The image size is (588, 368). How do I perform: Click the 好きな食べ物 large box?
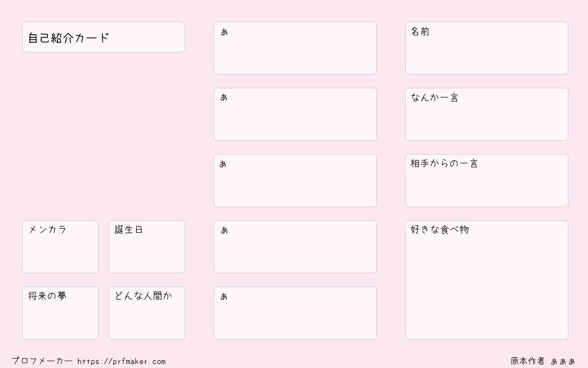pyautogui.click(x=487, y=280)
